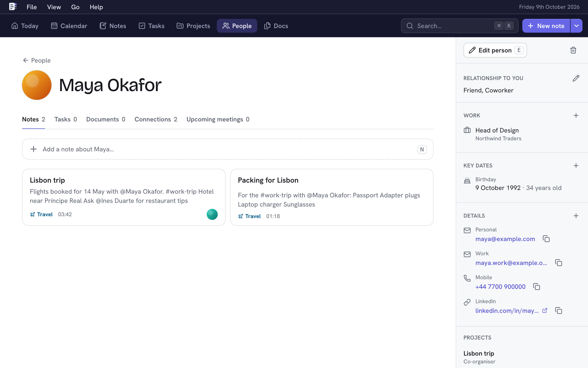Click the Edit person button
588x368 pixels.
pyautogui.click(x=495, y=50)
